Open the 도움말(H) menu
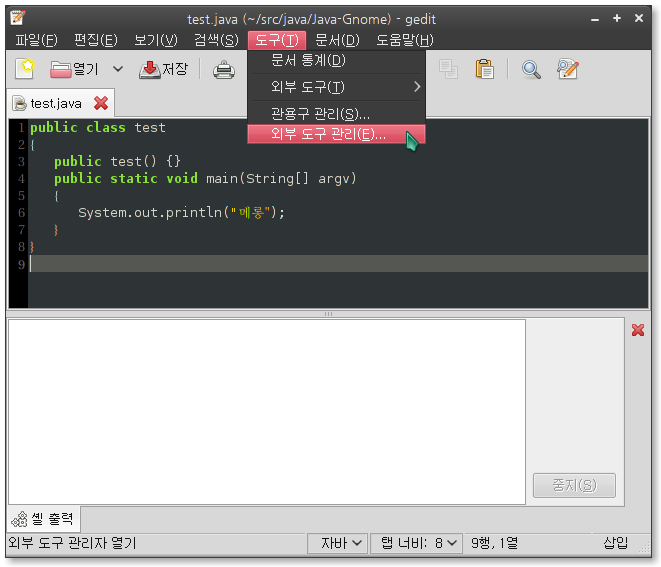Screen dimensions: 661x567 (x=405, y=40)
